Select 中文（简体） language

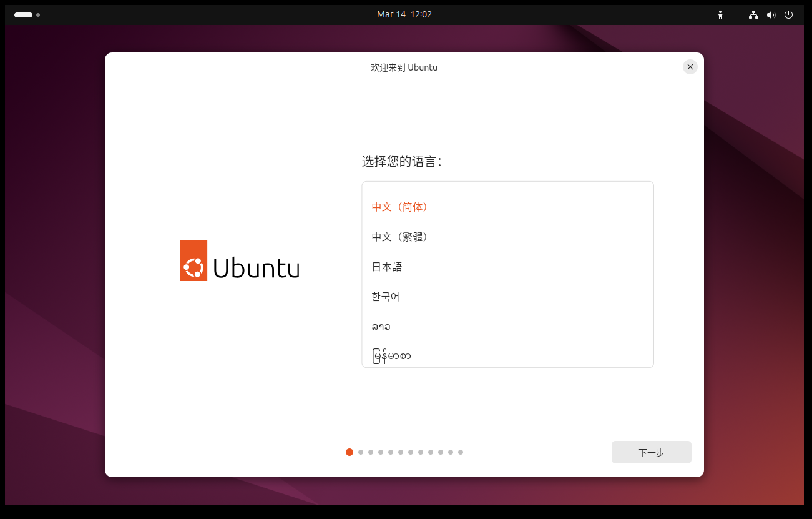tap(400, 207)
